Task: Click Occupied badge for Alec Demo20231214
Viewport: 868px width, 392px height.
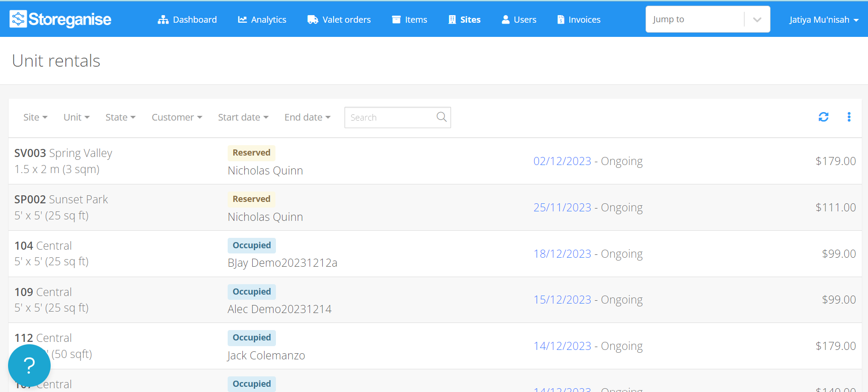Action: (x=252, y=292)
